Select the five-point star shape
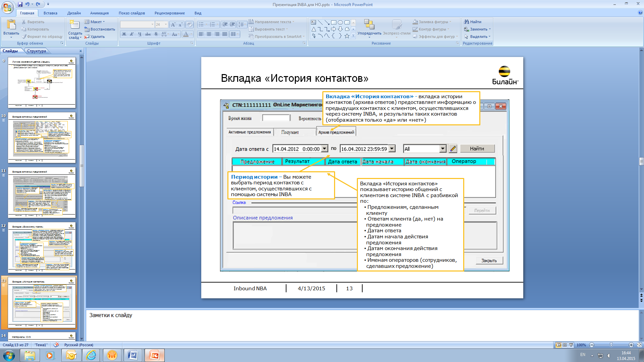 [x=347, y=36]
